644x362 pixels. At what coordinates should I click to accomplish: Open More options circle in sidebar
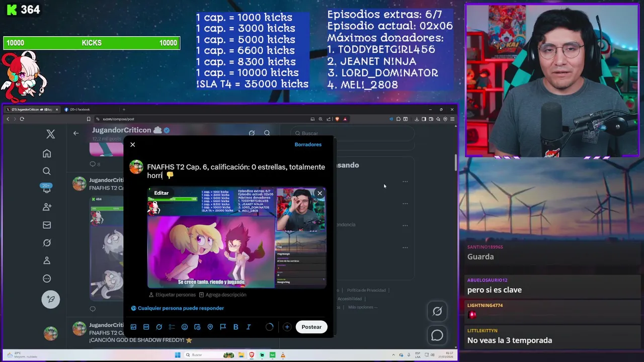(x=47, y=279)
